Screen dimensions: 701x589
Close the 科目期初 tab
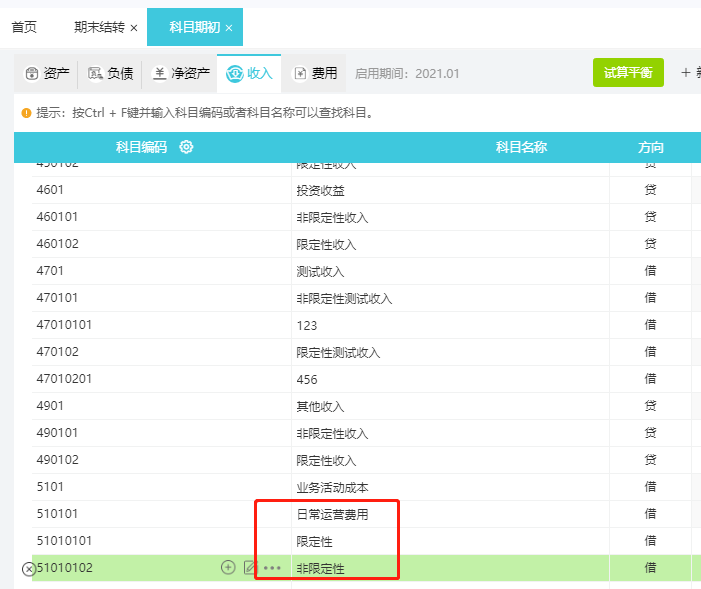click(229, 28)
